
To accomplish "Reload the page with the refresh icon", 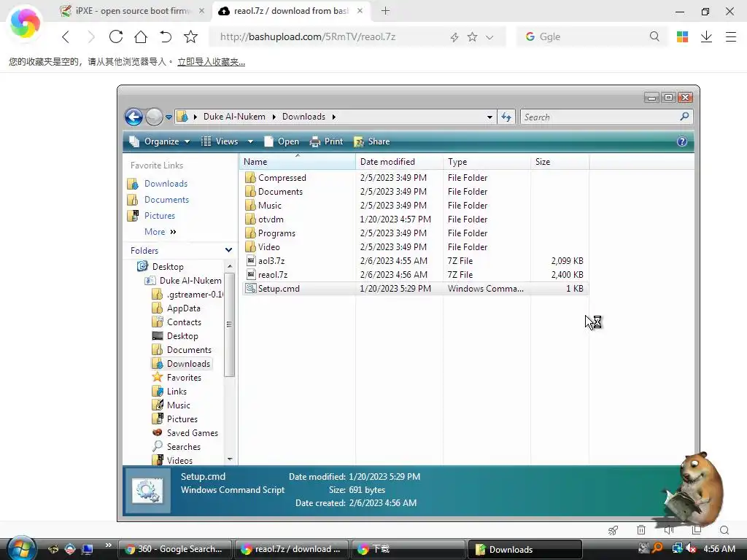I will pyautogui.click(x=116, y=36).
